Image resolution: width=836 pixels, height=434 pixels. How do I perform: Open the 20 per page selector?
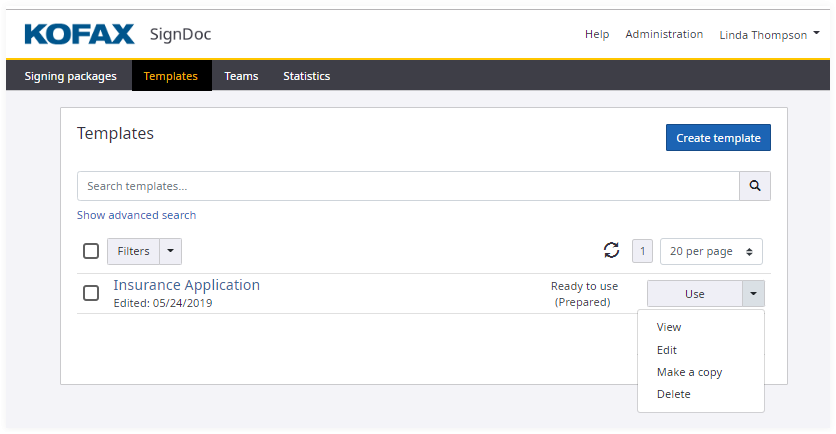tap(713, 251)
